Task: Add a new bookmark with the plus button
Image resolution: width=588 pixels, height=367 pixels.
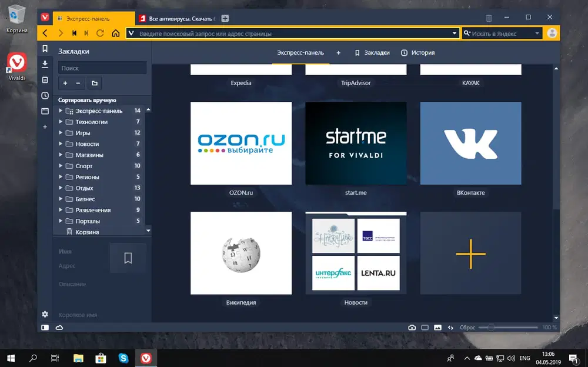Action: tap(65, 84)
